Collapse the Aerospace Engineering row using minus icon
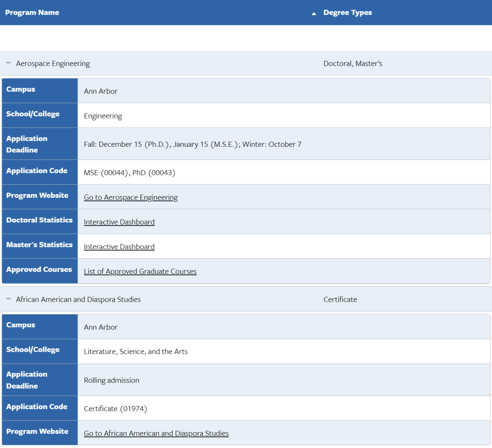 [x=9, y=63]
